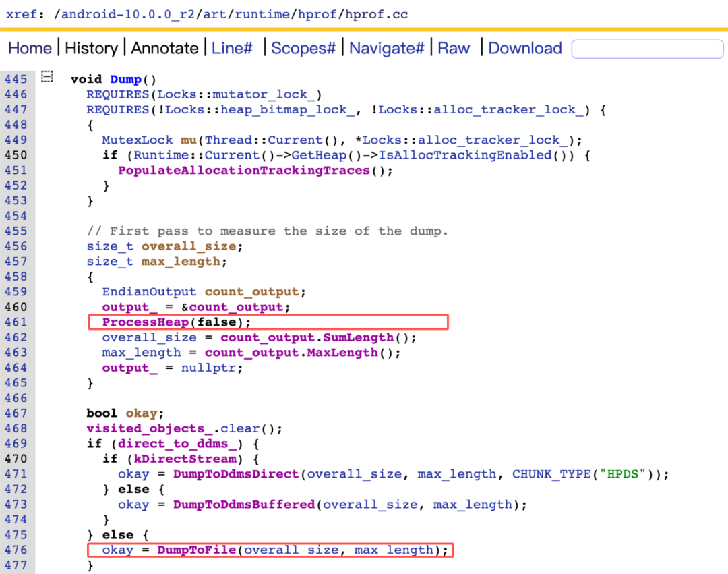Open the art path segment

click(x=214, y=14)
